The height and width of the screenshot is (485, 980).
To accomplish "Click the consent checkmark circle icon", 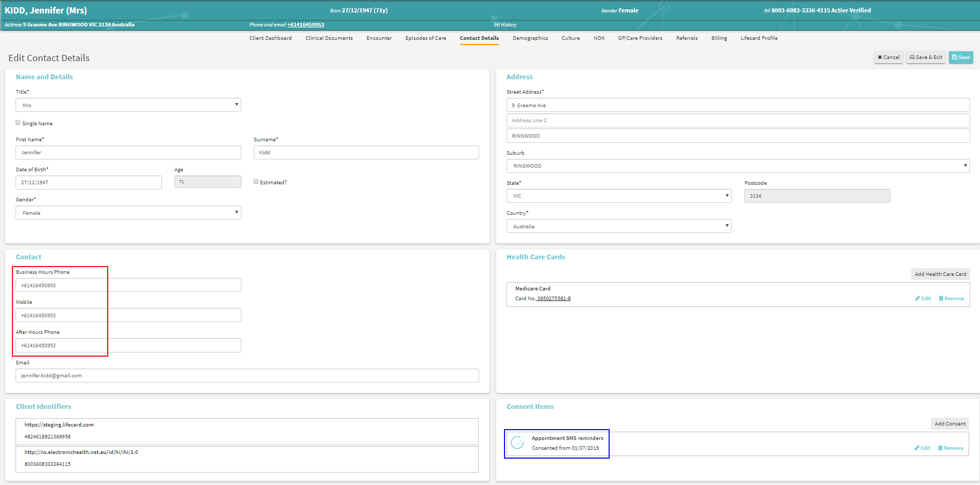I will [517, 443].
